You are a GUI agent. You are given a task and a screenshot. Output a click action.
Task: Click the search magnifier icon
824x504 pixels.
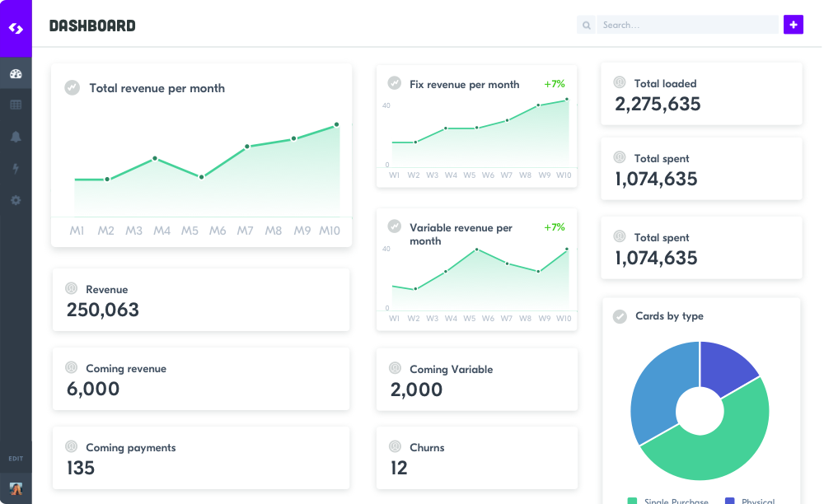click(586, 25)
